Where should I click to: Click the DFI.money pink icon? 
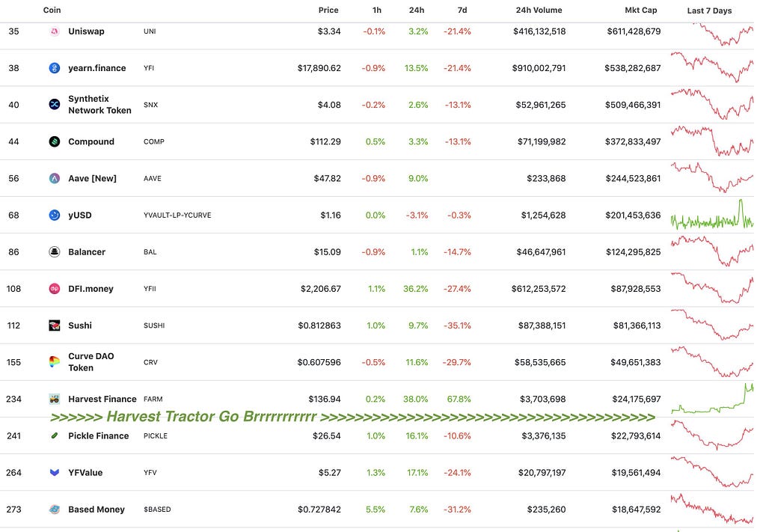click(x=54, y=289)
